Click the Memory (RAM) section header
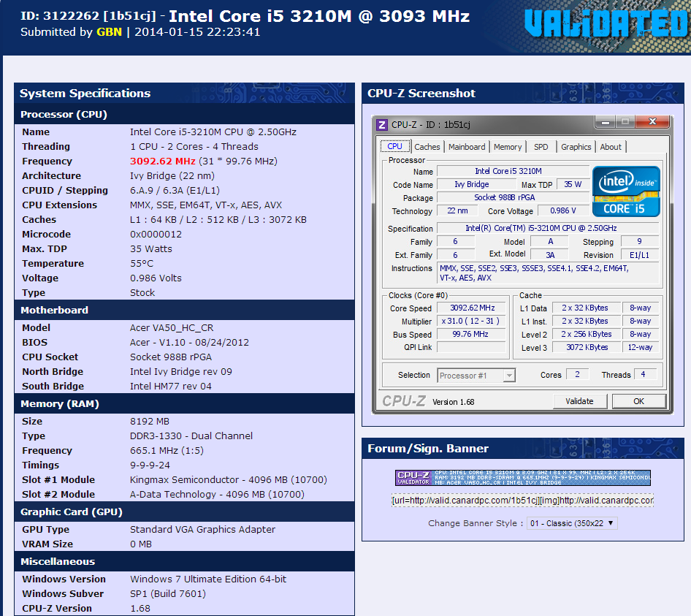The image size is (691, 616). pos(184,403)
